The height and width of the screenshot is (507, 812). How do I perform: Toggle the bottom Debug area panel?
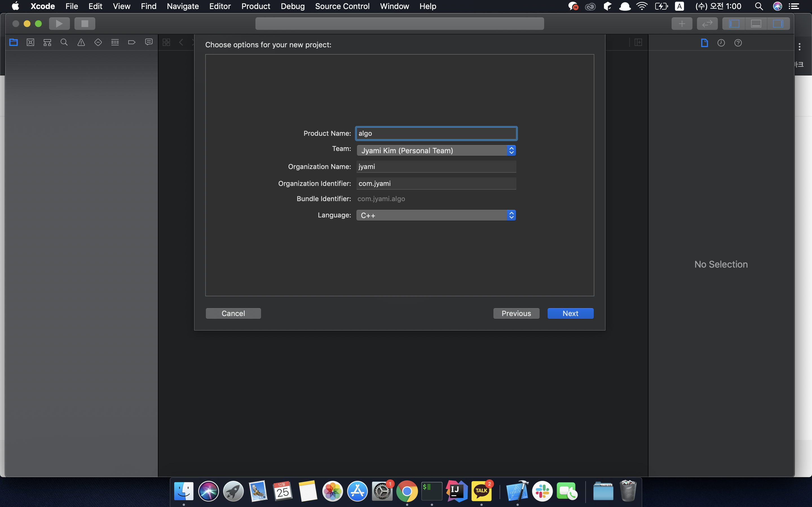[756, 24]
